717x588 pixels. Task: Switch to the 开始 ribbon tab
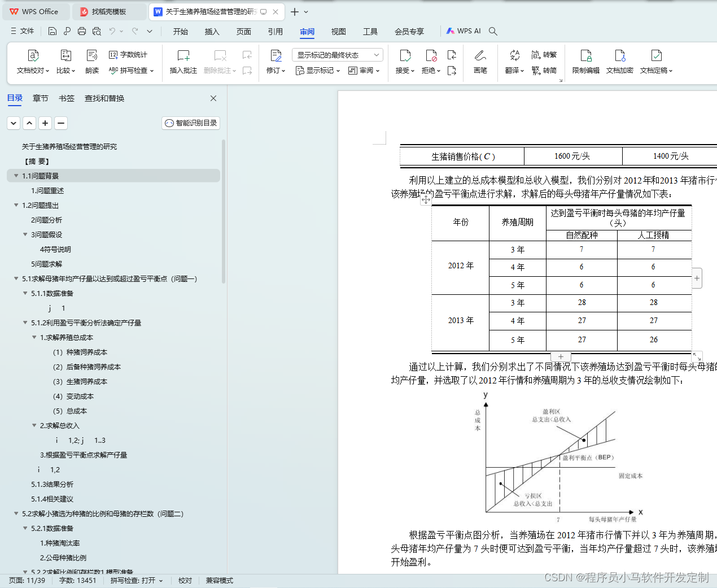click(181, 32)
